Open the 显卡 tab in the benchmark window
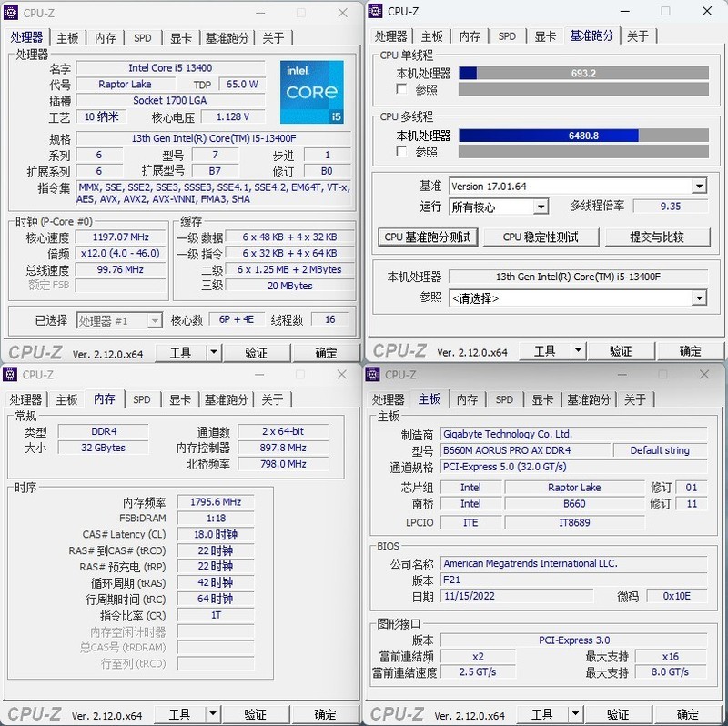The height and width of the screenshot is (726, 728). coord(545,36)
